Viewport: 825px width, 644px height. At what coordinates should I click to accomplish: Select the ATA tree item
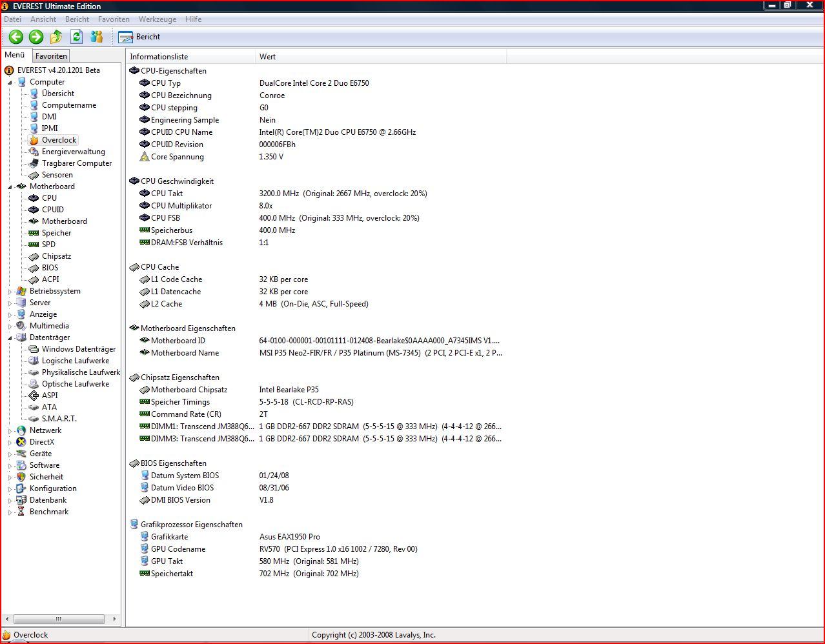tap(49, 407)
